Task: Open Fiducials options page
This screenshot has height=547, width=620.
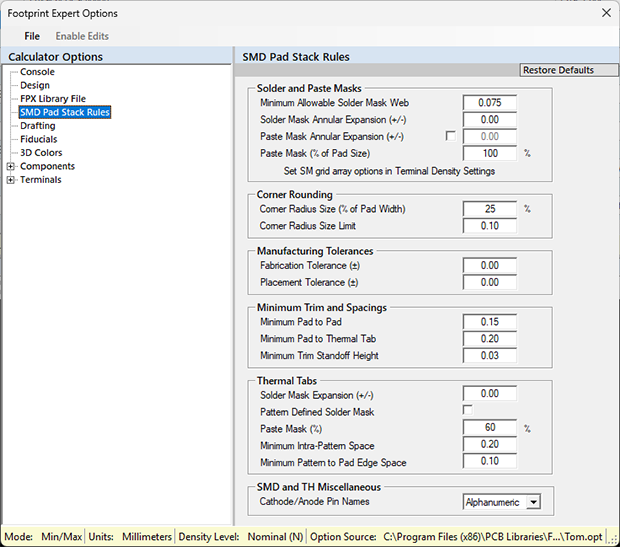Action: click(39, 140)
